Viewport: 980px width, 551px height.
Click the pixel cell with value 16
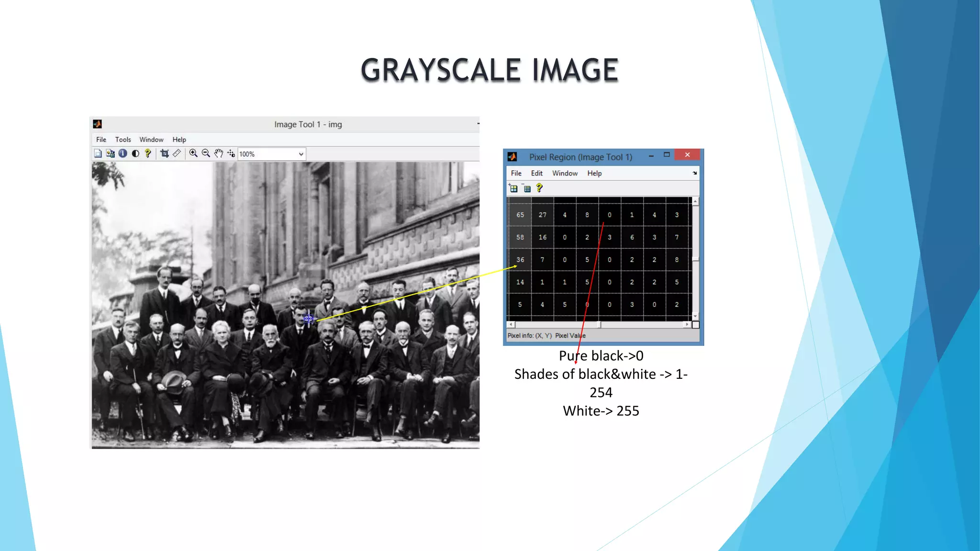(x=543, y=237)
